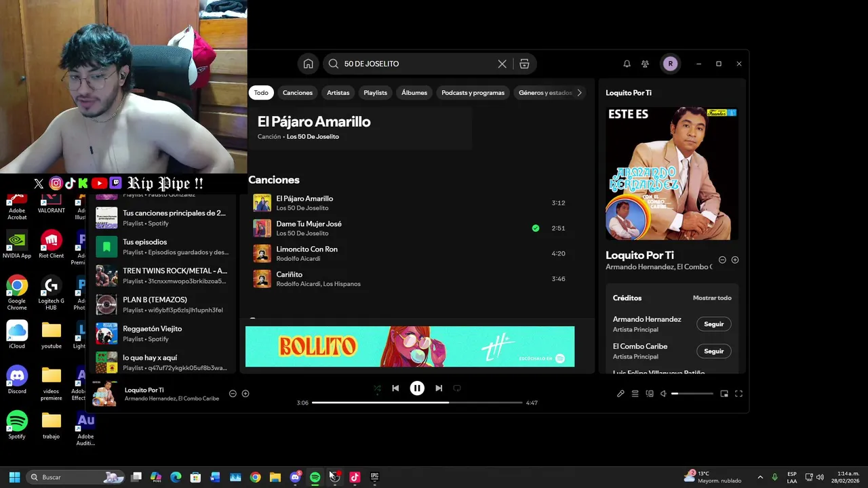
Task: Open Browse icon next to search bar
Action: coord(524,64)
